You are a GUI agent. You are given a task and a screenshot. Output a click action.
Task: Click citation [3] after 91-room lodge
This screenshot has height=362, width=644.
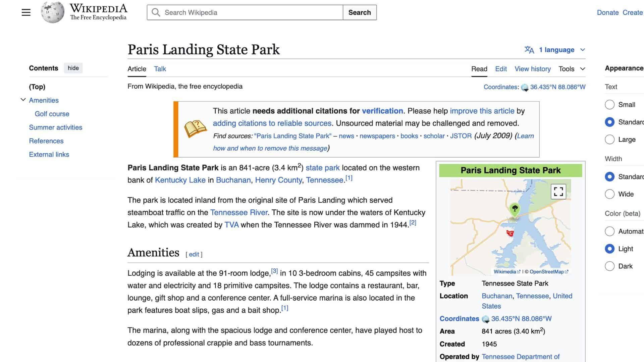(x=274, y=271)
